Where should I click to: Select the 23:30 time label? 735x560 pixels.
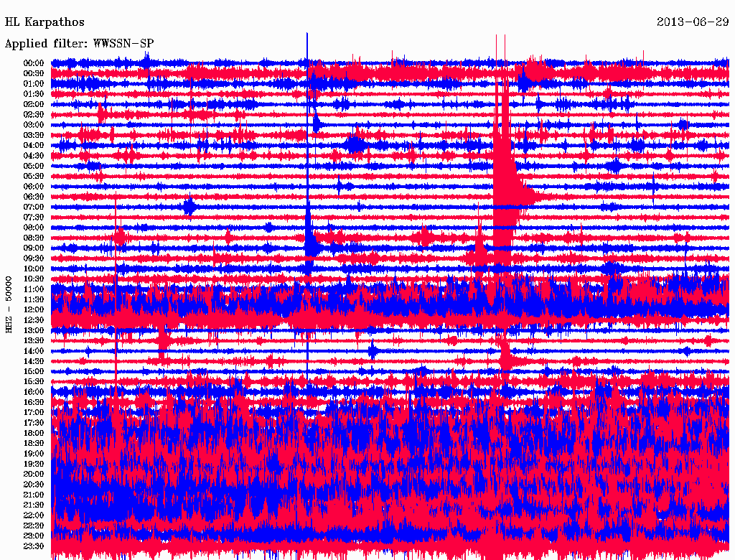[34, 546]
